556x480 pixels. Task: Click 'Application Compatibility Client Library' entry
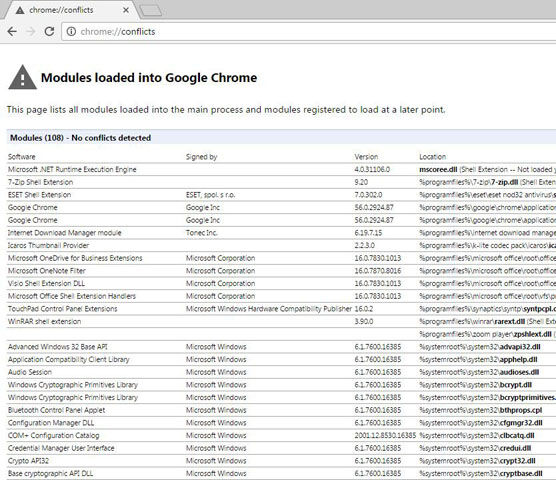click(69, 359)
